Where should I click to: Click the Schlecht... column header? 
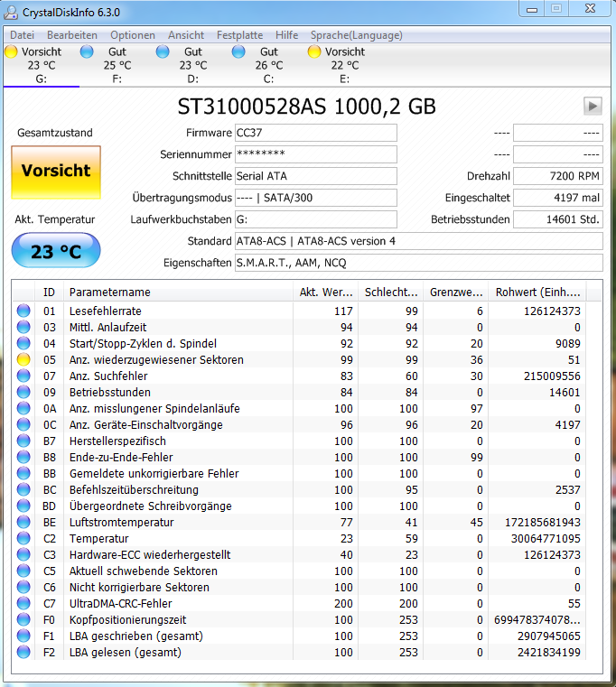pos(390,292)
